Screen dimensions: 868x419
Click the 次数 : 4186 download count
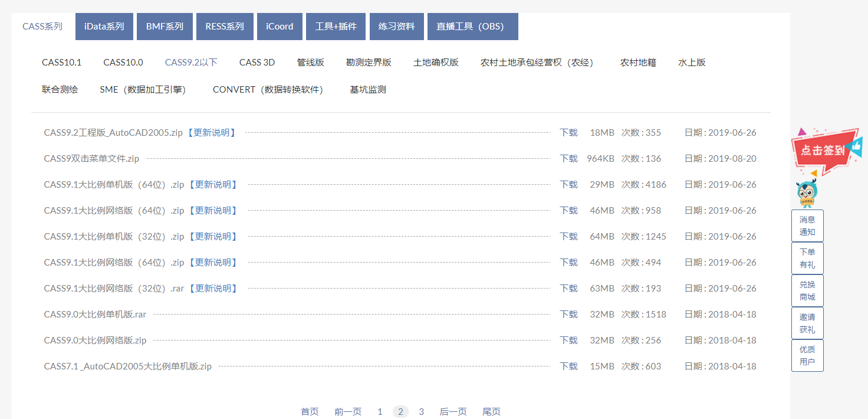click(644, 185)
